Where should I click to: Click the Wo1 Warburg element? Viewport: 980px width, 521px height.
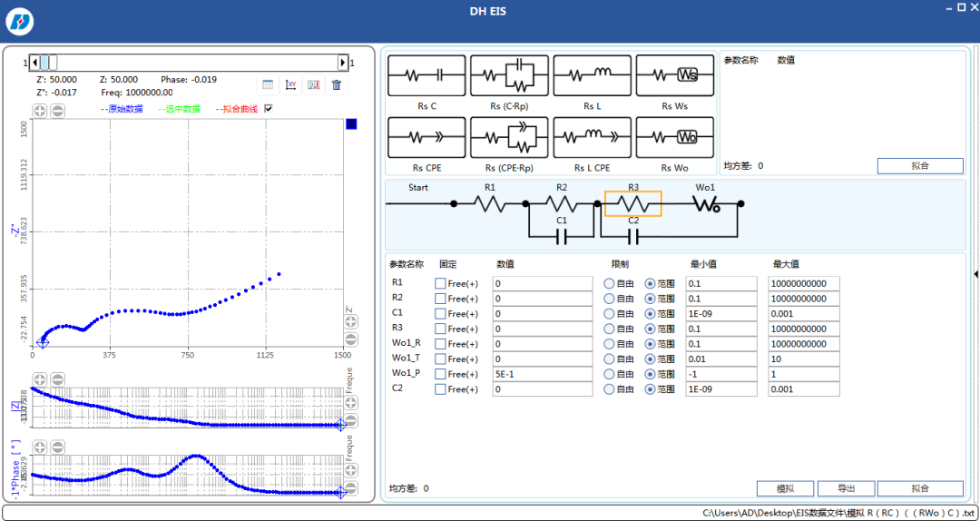706,203
